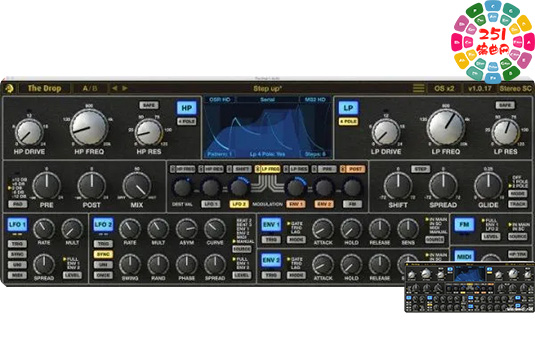Screen dimensions: 535x363
Task: Toggle the HP filter button
Action: (186, 108)
